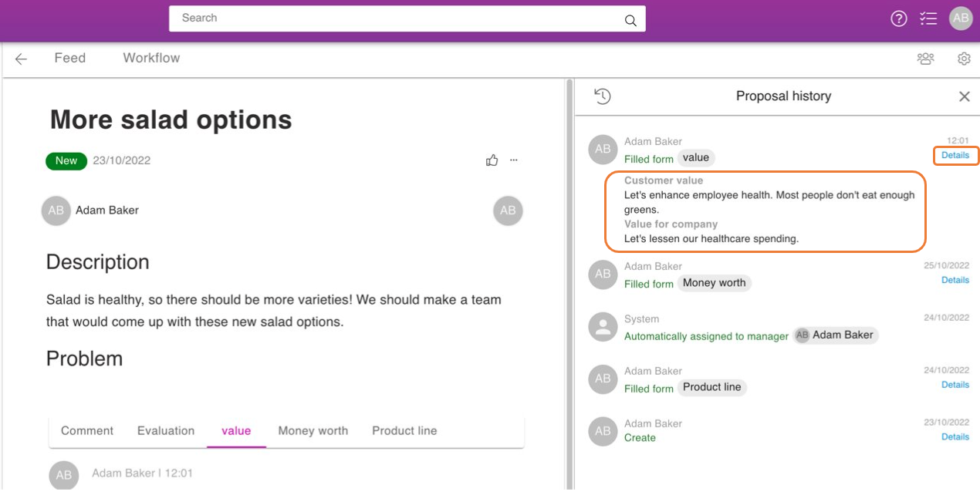Like the proposal with thumbs-up icon
The image size is (980, 492).
(492, 160)
